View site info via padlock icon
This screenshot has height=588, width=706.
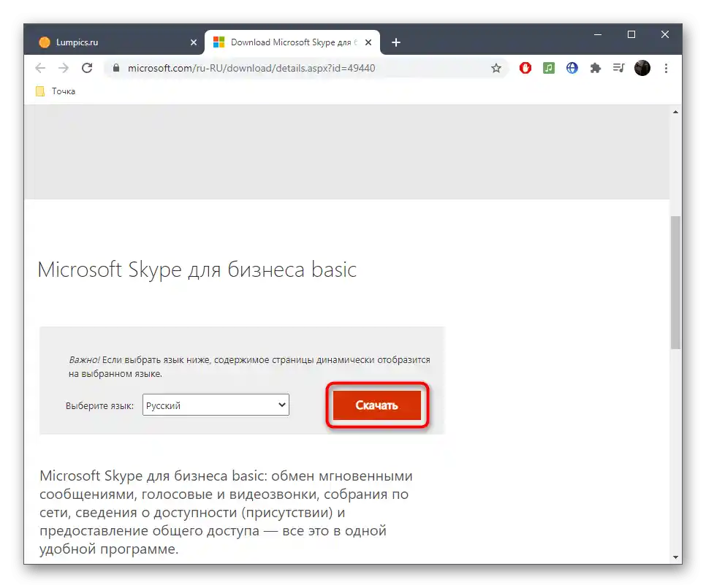[116, 68]
